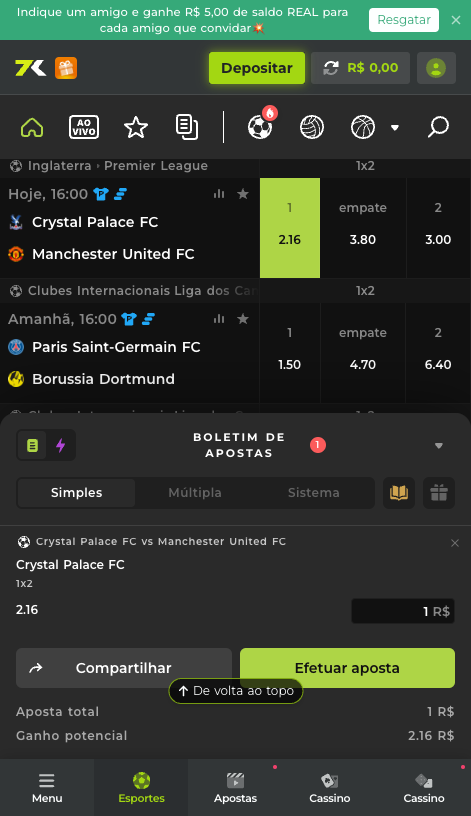Remove Crystal Palace bet from slip
The image size is (471, 816).
(x=455, y=543)
